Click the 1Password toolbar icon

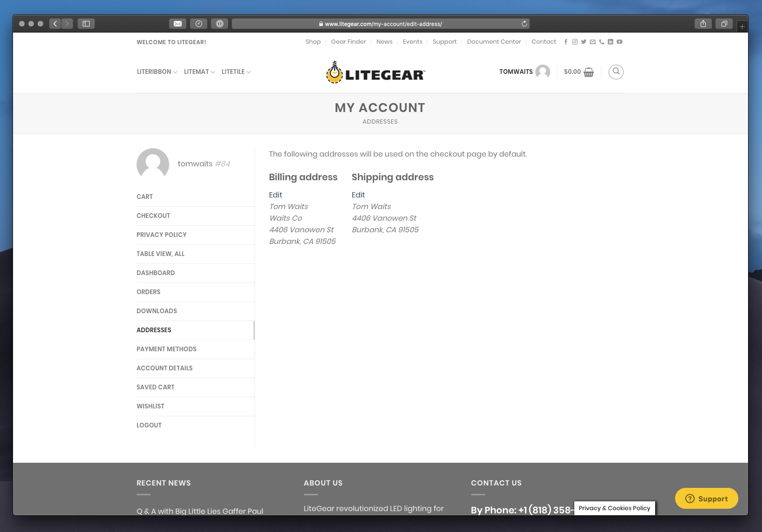point(220,24)
